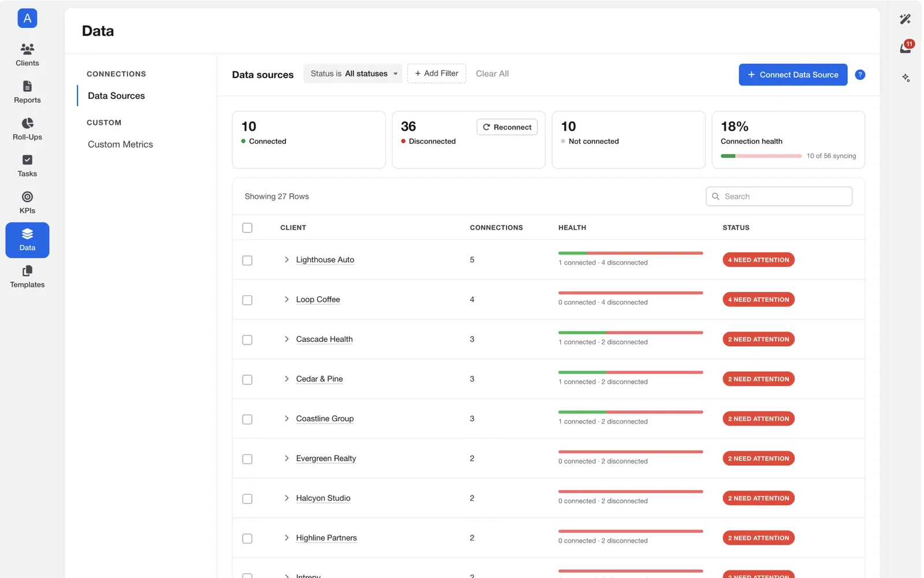Open the magic wand tool icon
Viewport: 924px width, 578px height.
[x=905, y=19]
